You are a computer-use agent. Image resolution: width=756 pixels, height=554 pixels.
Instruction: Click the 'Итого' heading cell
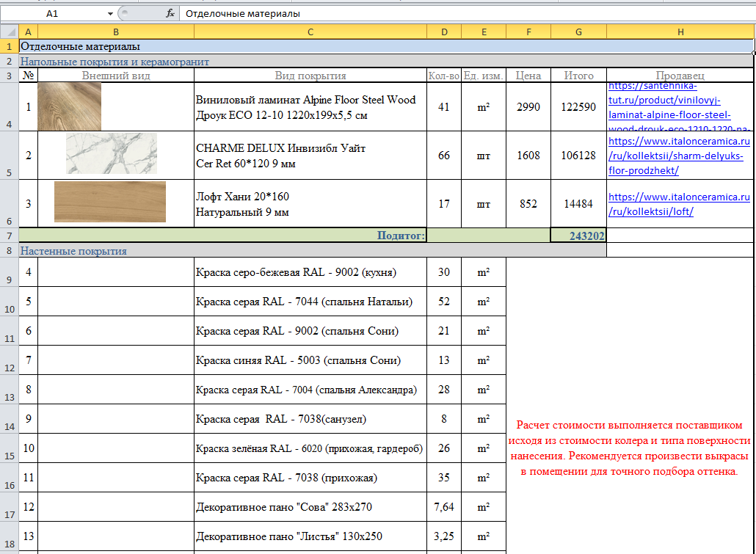tap(578, 76)
